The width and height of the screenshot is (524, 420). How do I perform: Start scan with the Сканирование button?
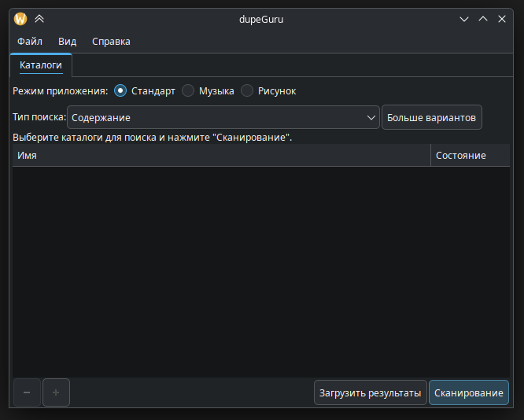469,392
